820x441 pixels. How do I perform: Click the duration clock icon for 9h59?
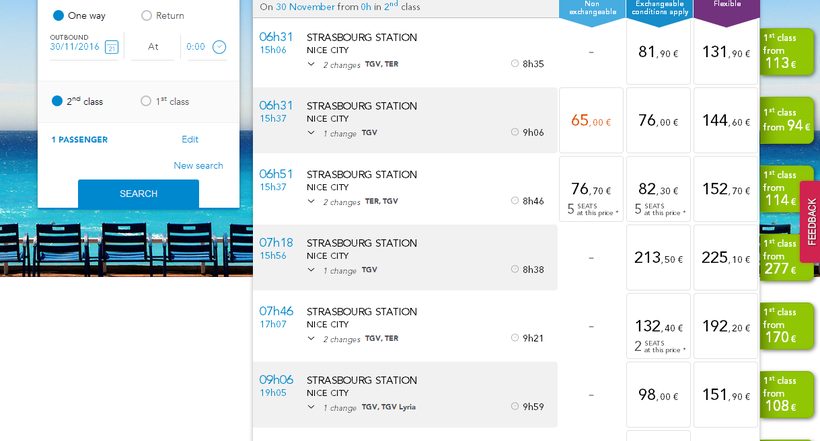point(515,407)
